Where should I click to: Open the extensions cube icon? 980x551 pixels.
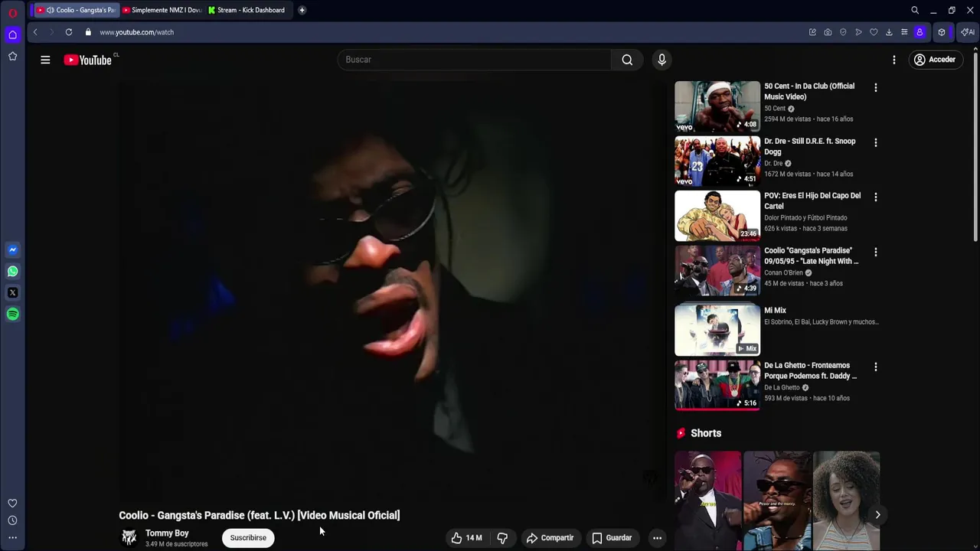coord(942,32)
